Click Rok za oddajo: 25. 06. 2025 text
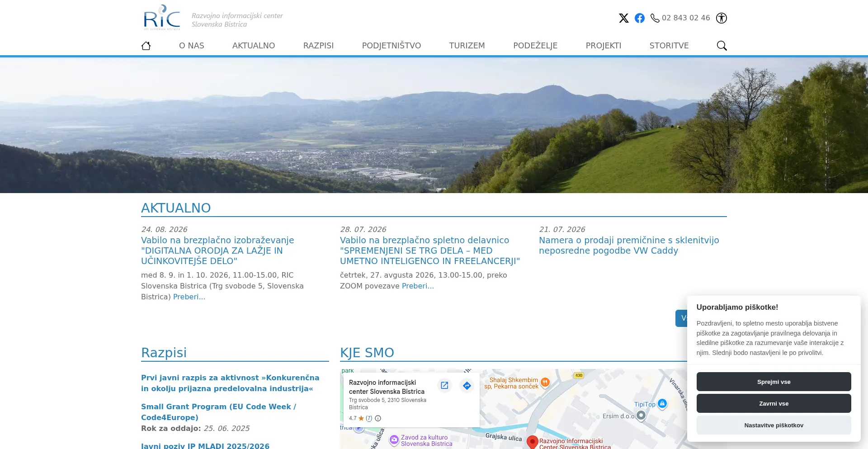Viewport: 868px width, 449px height. pos(195,428)
